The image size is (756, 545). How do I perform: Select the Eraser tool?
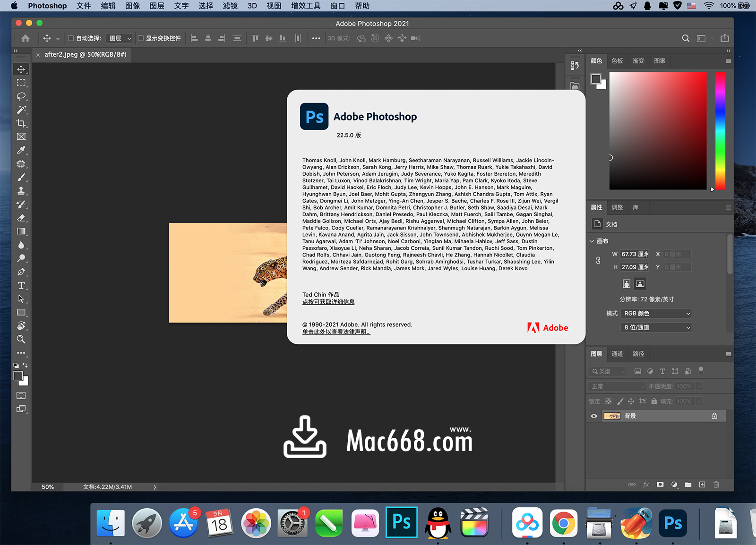click(x=21, y=218)
